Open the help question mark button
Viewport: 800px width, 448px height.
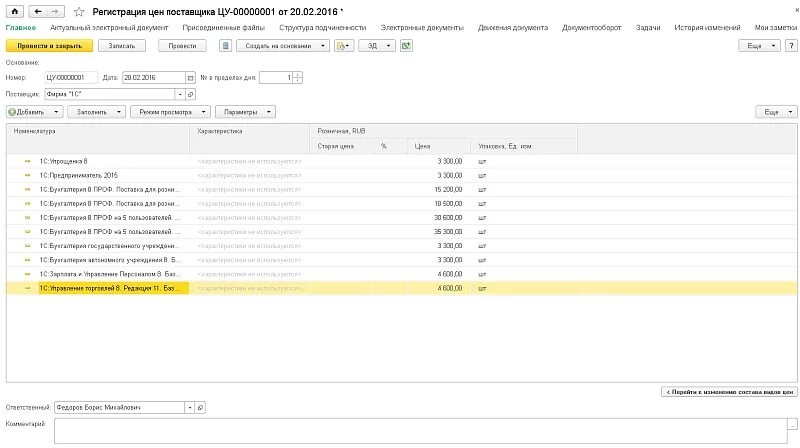791,46
